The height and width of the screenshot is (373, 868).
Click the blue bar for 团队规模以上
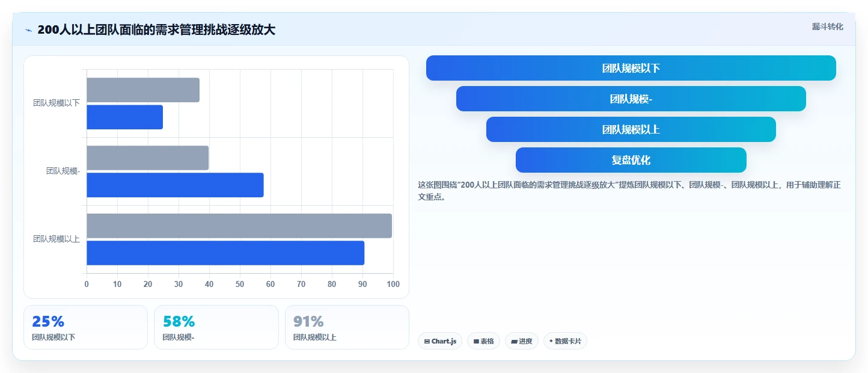tap(225, 253)
